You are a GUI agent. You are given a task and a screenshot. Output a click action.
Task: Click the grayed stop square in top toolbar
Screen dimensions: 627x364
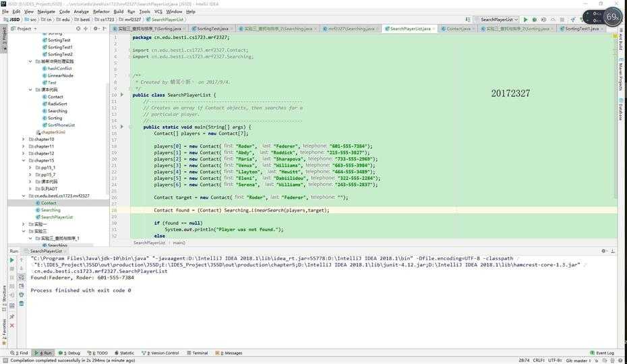tap(562, 19)
